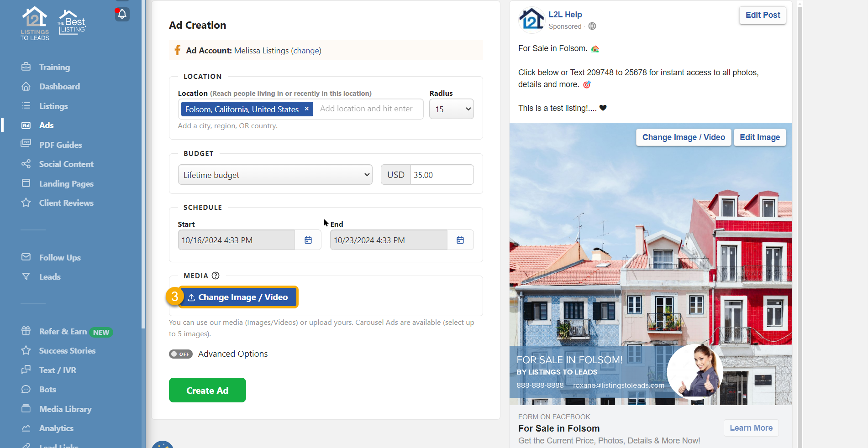The image size is (868, 448).
Task: Click the budget amount input field
Action: tap(441, 175)
